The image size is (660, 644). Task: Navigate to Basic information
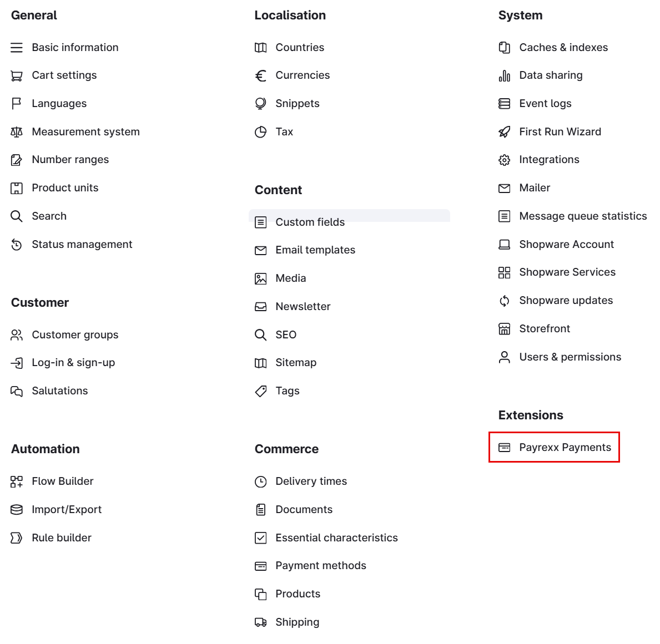(x=75, y=48)
